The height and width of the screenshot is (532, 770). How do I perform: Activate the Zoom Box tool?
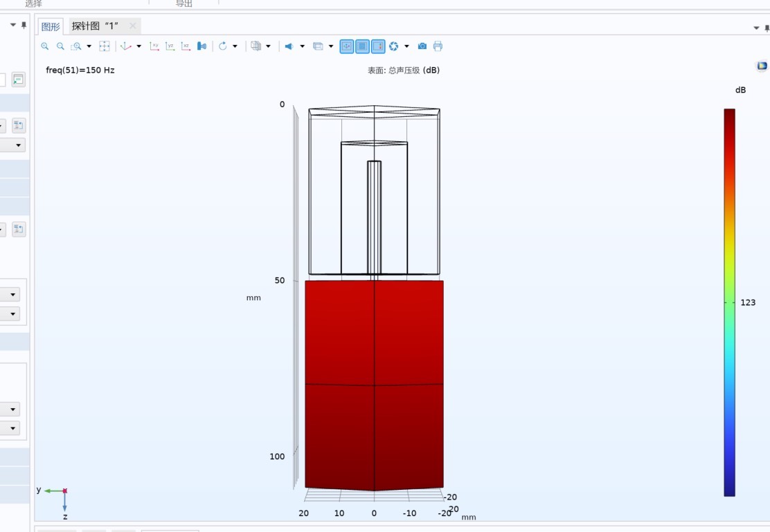(76, 46)
